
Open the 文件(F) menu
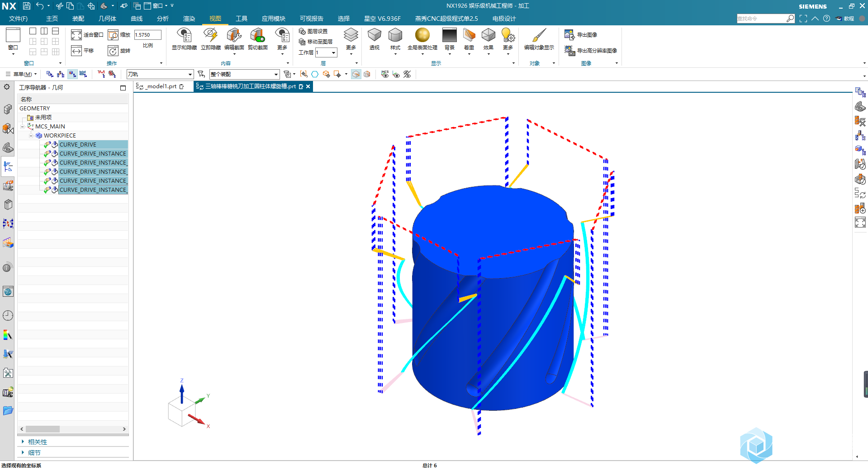19,19
